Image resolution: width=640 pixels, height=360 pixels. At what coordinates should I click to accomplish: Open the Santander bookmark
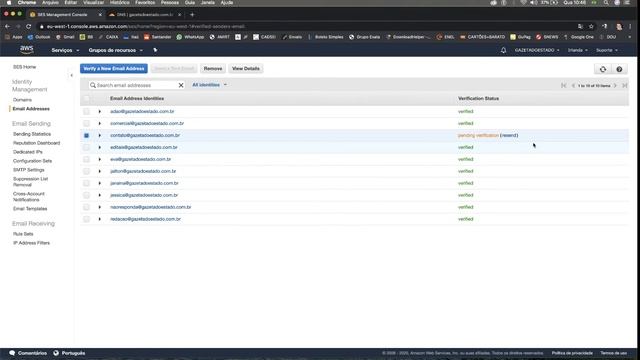click(x=158, y=37)
